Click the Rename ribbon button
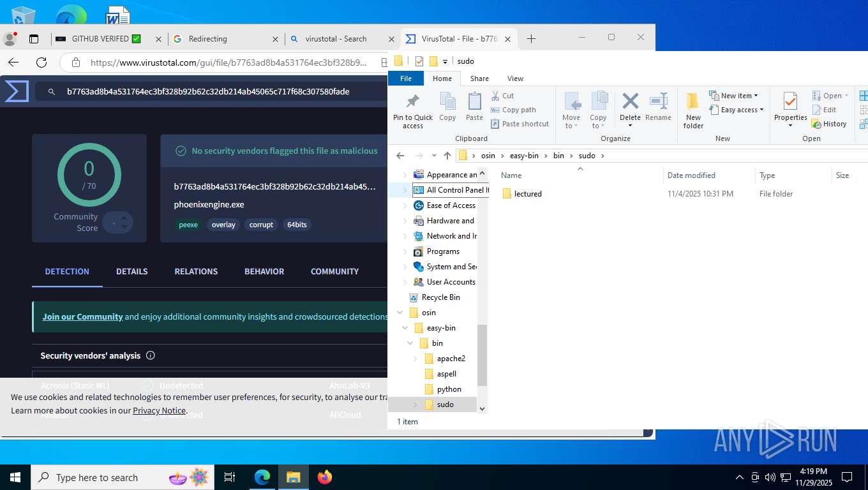This screenshot has height=490, width=868. point(658,107)
